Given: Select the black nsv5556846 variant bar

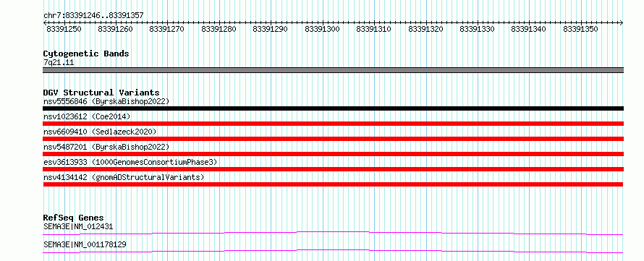Looking at the screenshot, I should 333,108.
